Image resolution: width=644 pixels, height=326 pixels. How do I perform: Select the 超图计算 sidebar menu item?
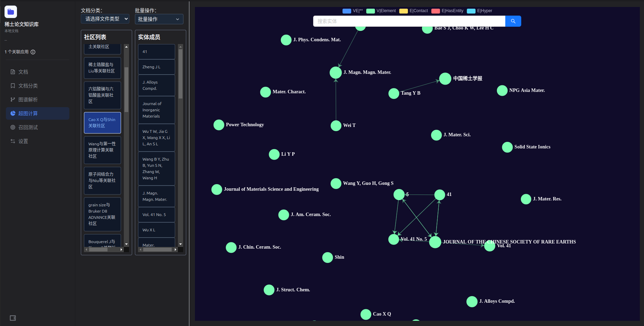[x=37, y=113]
